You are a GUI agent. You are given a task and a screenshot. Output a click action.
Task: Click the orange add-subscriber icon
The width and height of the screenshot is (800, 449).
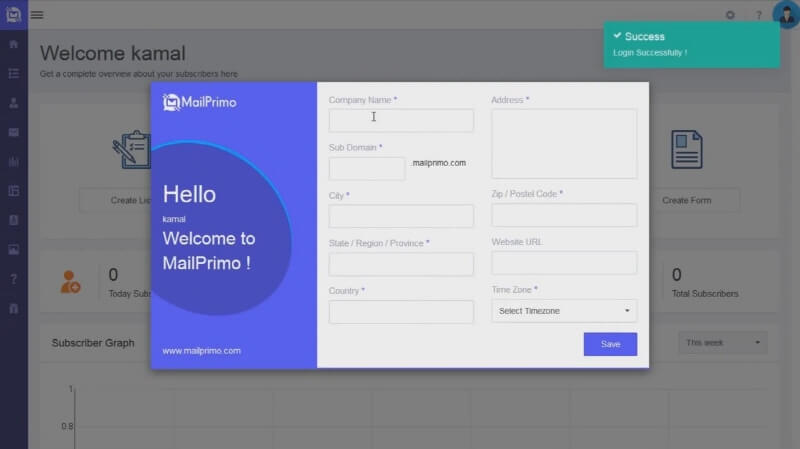[x=70, y=282]
